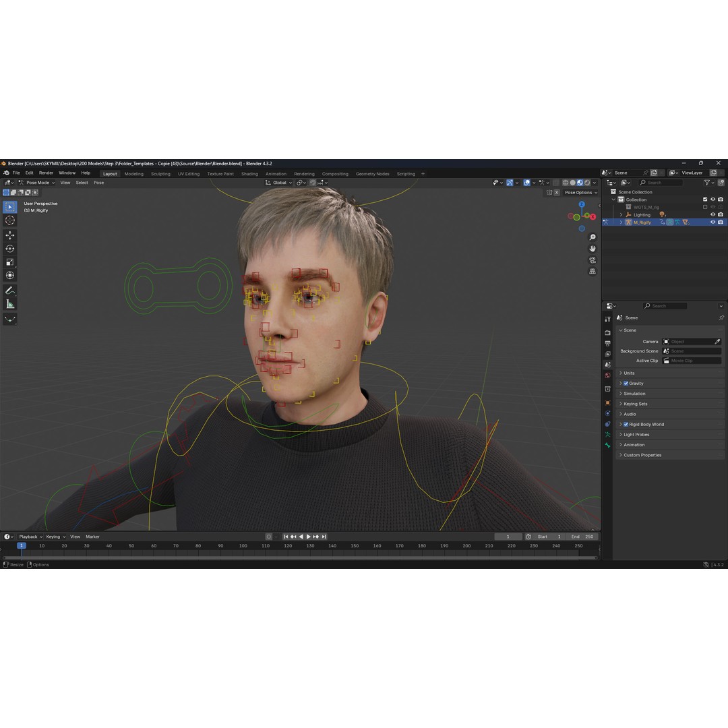Screen dimensions: 728x728
Task: Open the View Layer properties tab
Action: pos(607,355)
